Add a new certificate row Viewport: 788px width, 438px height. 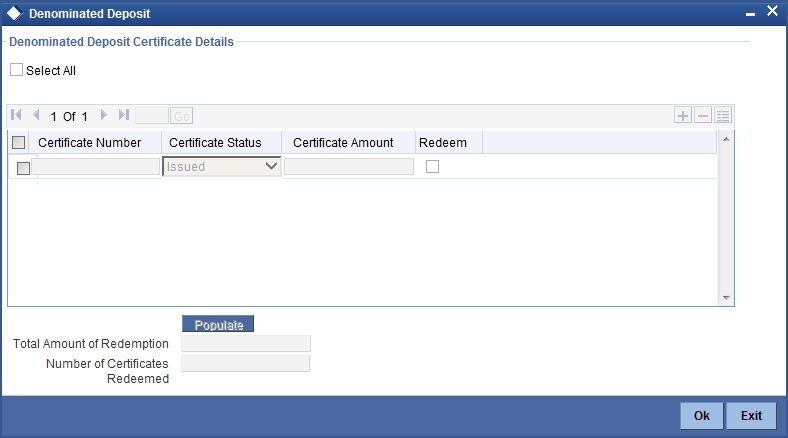tap(683, 116)
